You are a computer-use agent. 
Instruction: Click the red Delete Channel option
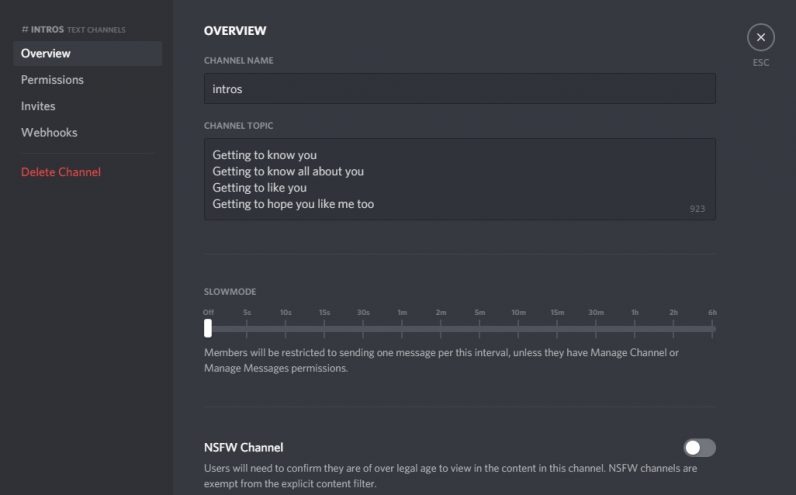(61, 172)
